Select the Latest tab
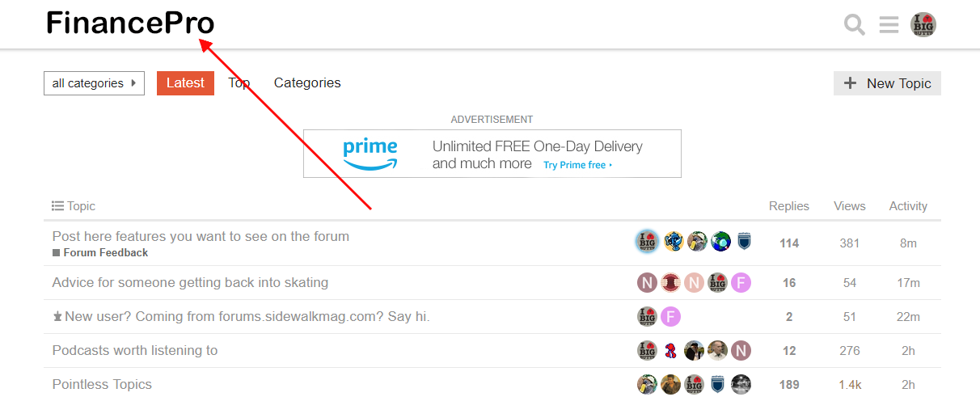Image resolution: width=980 pixels, height=397 pixels. pos(185,83)
